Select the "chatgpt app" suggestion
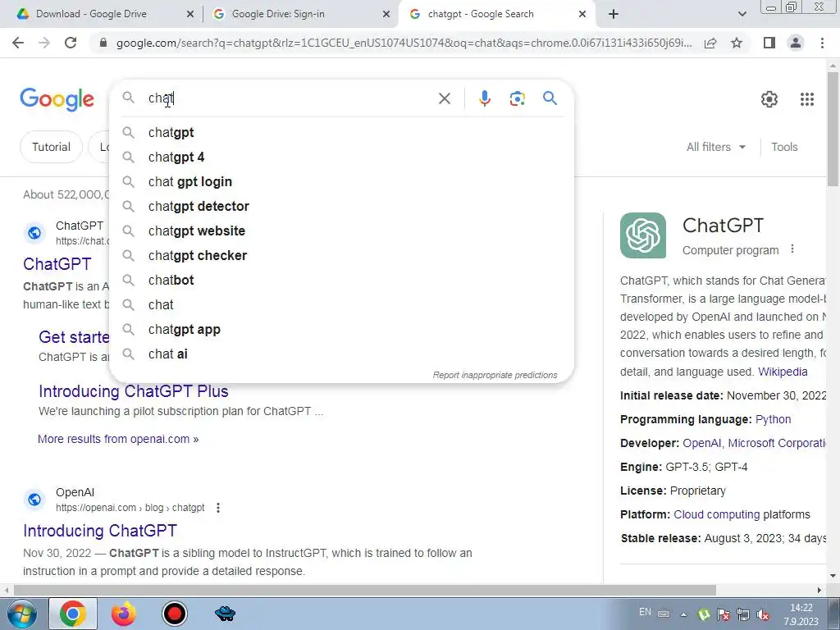The image size is (840, 630). tap(342, 330)
